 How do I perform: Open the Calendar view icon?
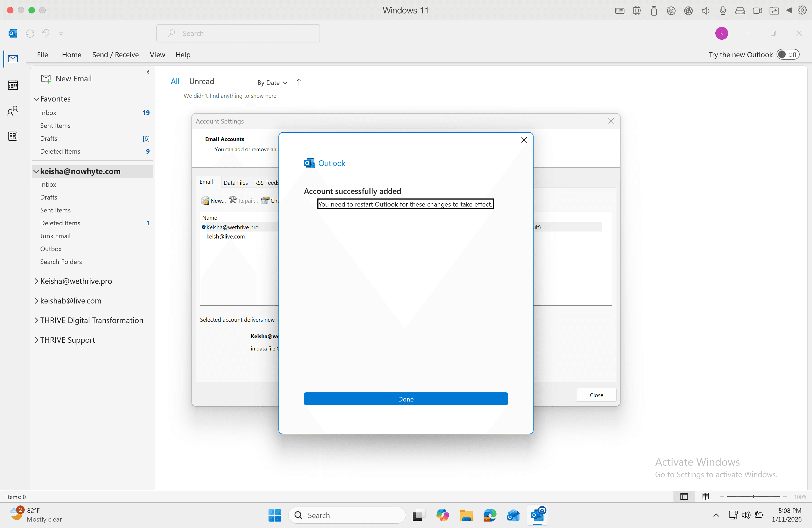point(13,85)
